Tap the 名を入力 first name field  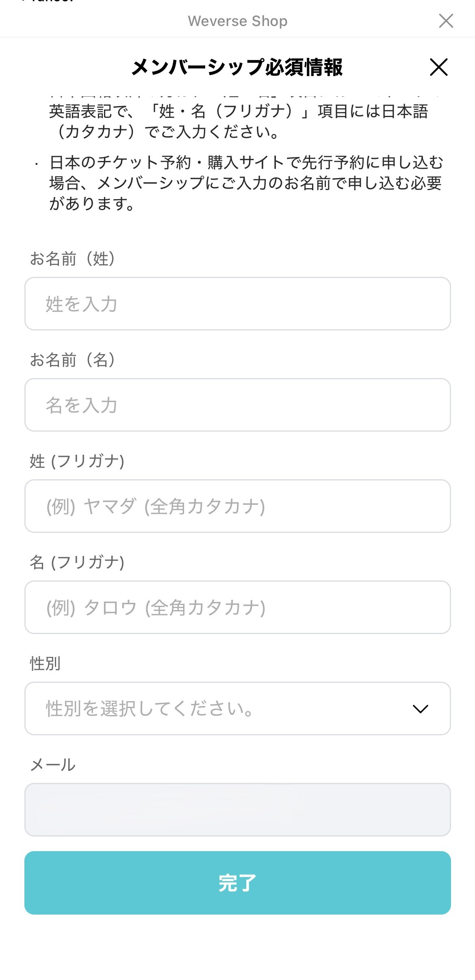click(237, 405)
